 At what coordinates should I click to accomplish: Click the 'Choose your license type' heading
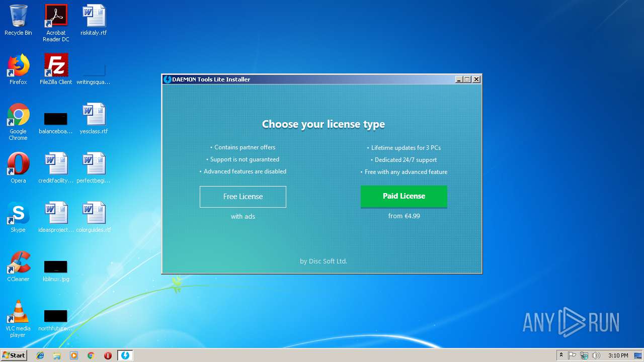[324, 124]
